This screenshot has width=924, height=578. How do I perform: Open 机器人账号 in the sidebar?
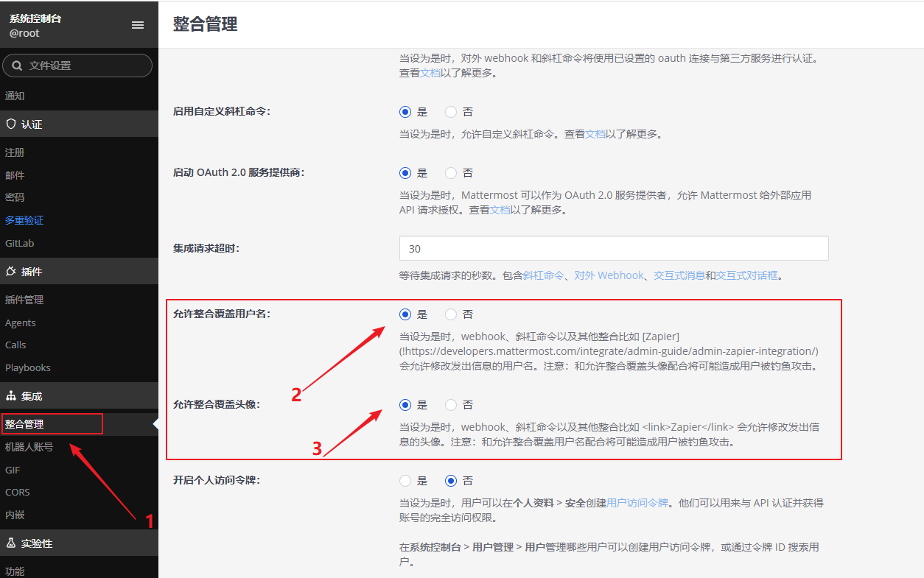[x=29, y=447]
